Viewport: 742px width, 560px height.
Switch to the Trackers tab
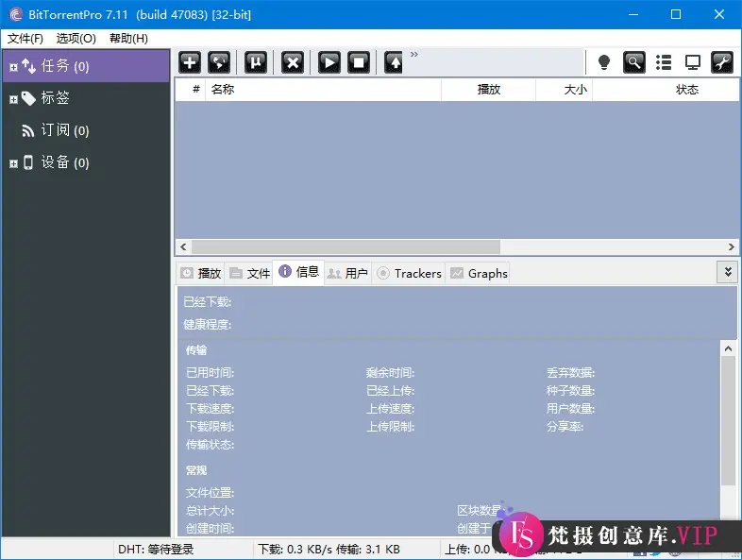tap(409, 273)
